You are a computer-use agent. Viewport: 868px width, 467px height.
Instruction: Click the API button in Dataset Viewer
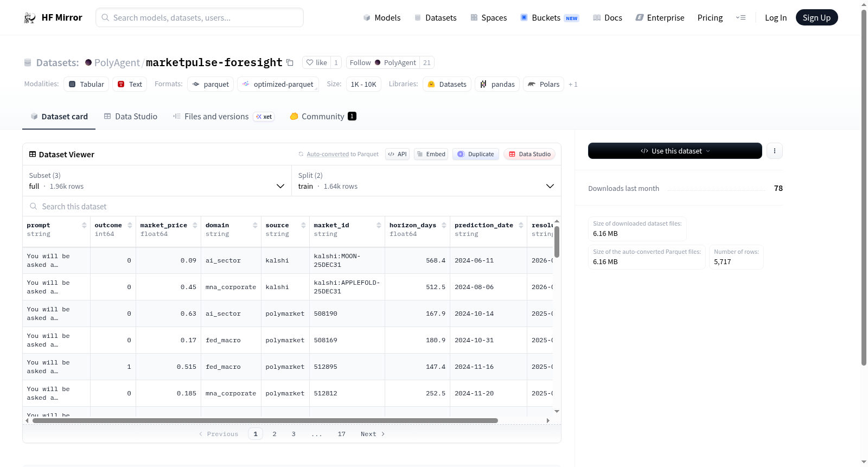pos(397,155)
